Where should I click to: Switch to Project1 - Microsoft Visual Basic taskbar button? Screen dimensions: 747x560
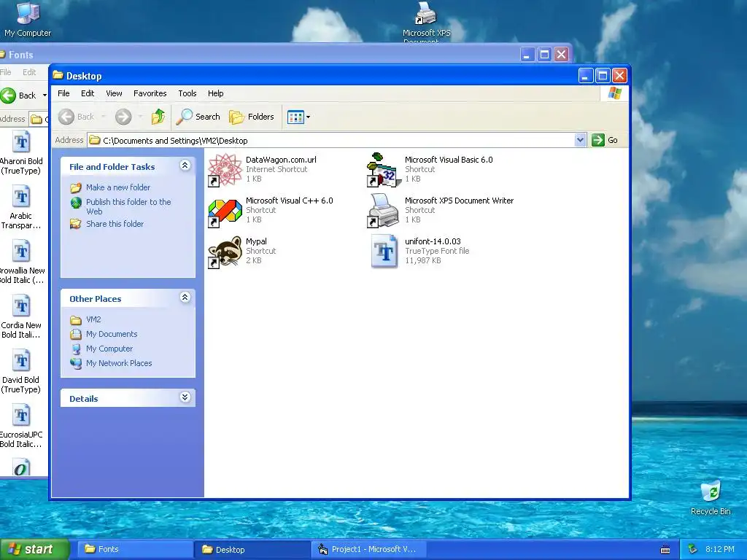coord(368,550)
